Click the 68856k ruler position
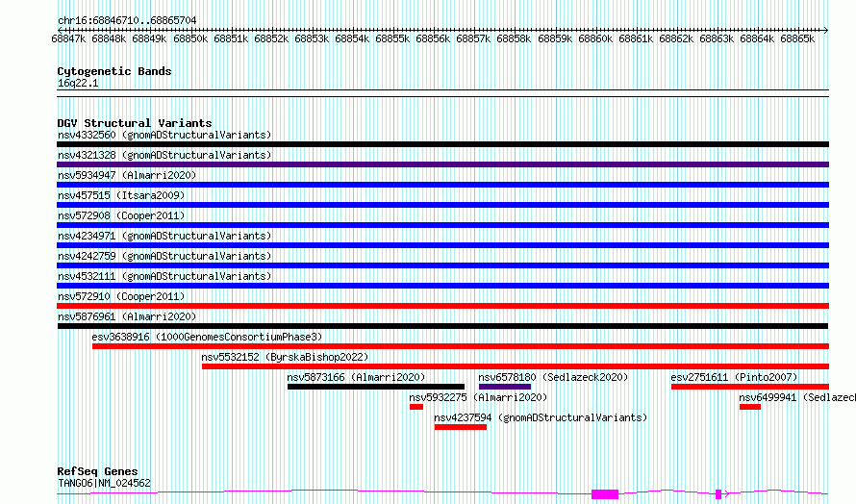The width and height of the screenshot is (856, 504). coord(433,39)
